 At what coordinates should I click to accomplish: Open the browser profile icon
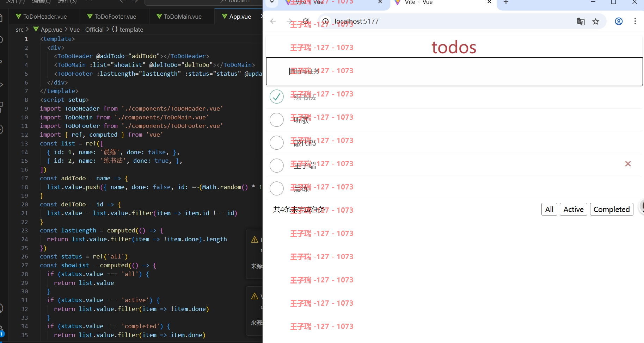coord(619,21)
